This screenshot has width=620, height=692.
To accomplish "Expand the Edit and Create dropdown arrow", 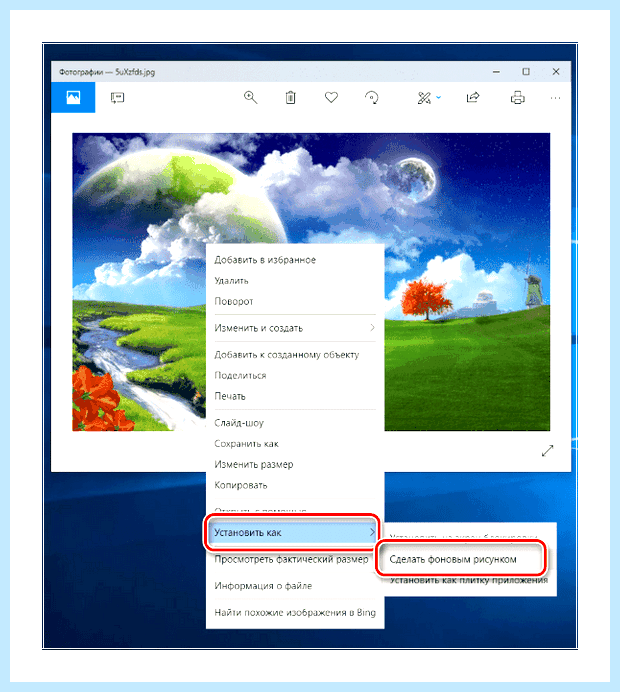I will [x=439, y=98].
